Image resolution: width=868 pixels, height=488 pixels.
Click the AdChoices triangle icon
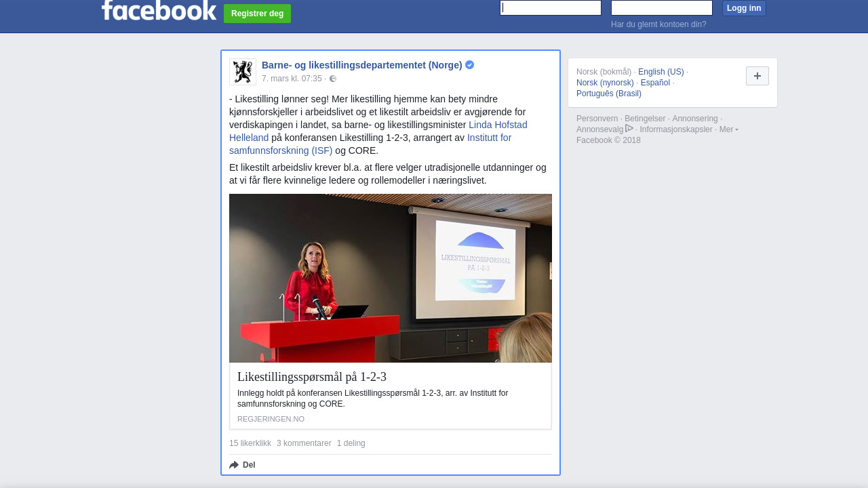tap(629, 128)
